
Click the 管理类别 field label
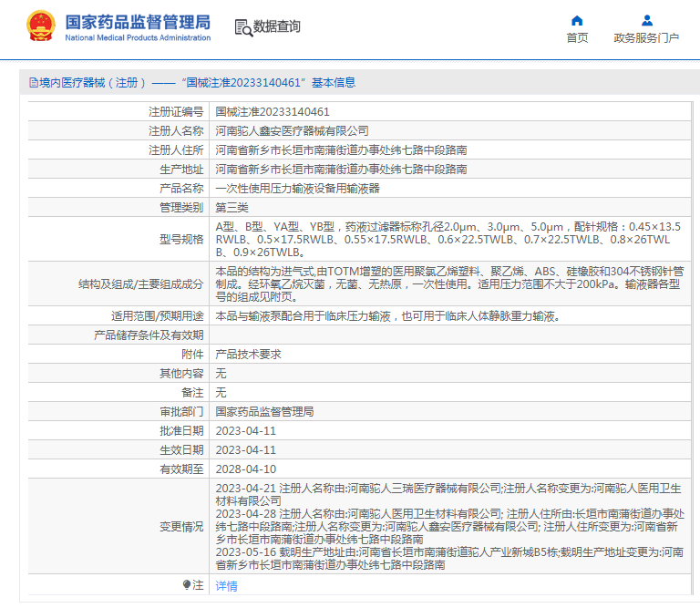point(181,208)
